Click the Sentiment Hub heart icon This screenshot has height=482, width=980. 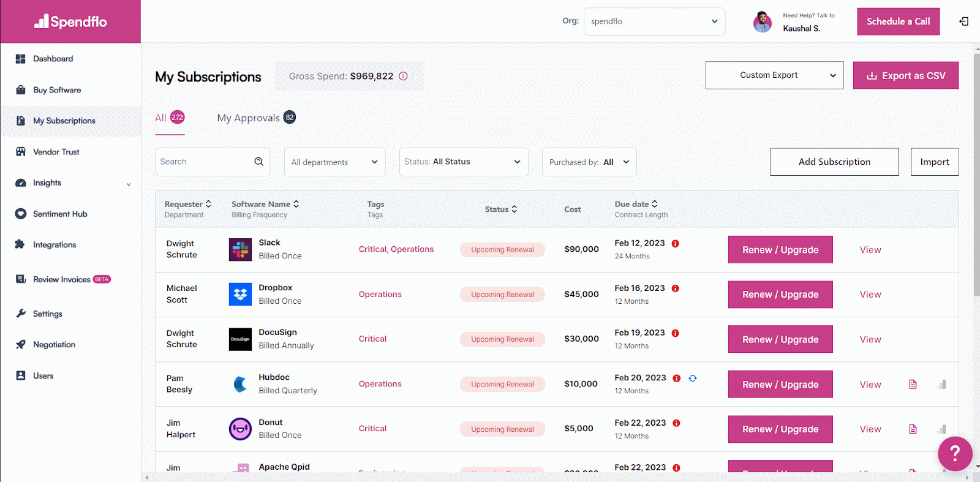21,214
